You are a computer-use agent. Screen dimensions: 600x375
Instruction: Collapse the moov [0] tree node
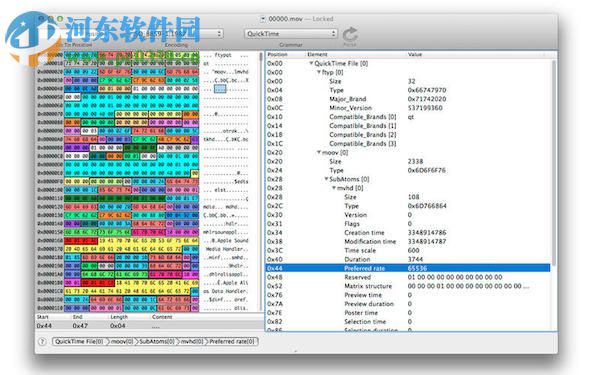click(x=319, y=152)
